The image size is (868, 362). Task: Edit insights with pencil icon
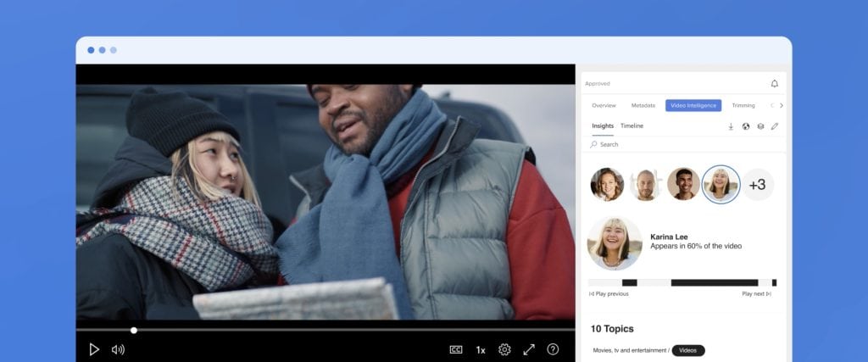coord(775,126)
